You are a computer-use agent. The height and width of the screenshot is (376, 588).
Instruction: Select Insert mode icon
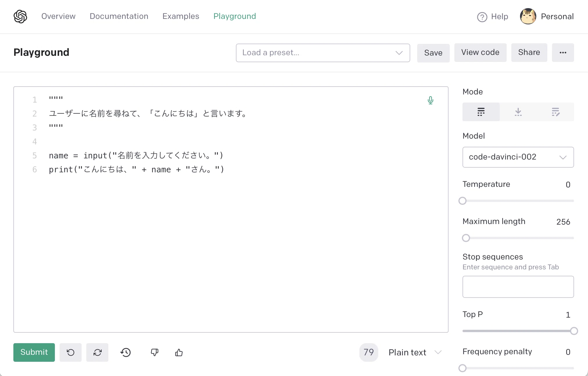[x=518, y=112]
